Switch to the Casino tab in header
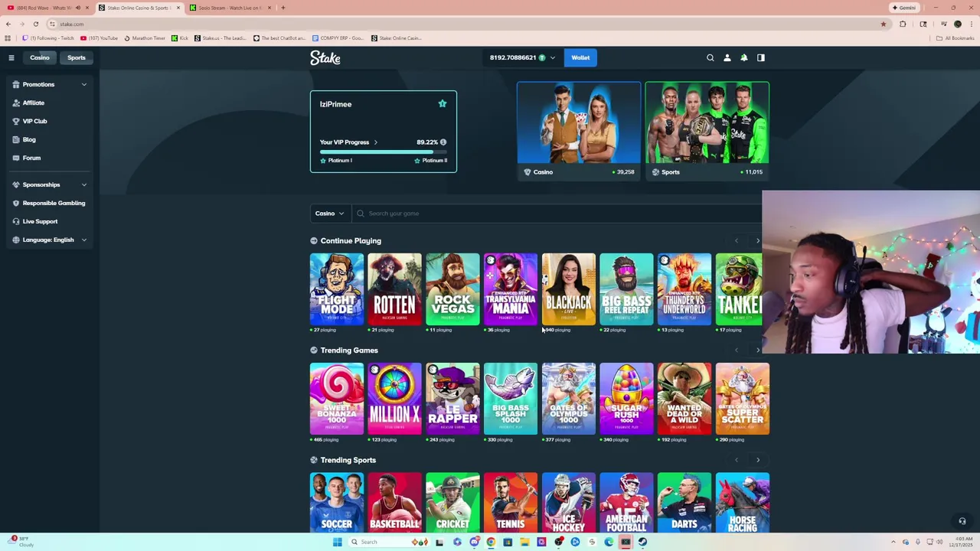980x551 pixels. point(40,57)
